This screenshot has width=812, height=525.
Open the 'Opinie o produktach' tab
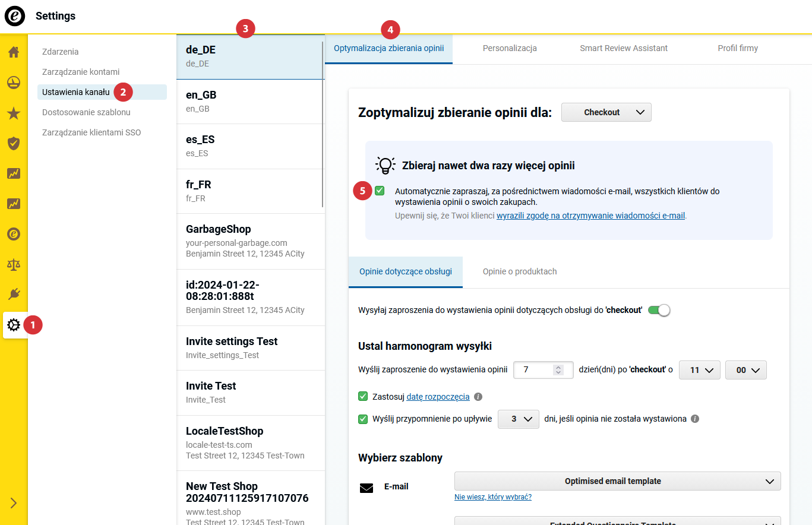tap(520, 271)
